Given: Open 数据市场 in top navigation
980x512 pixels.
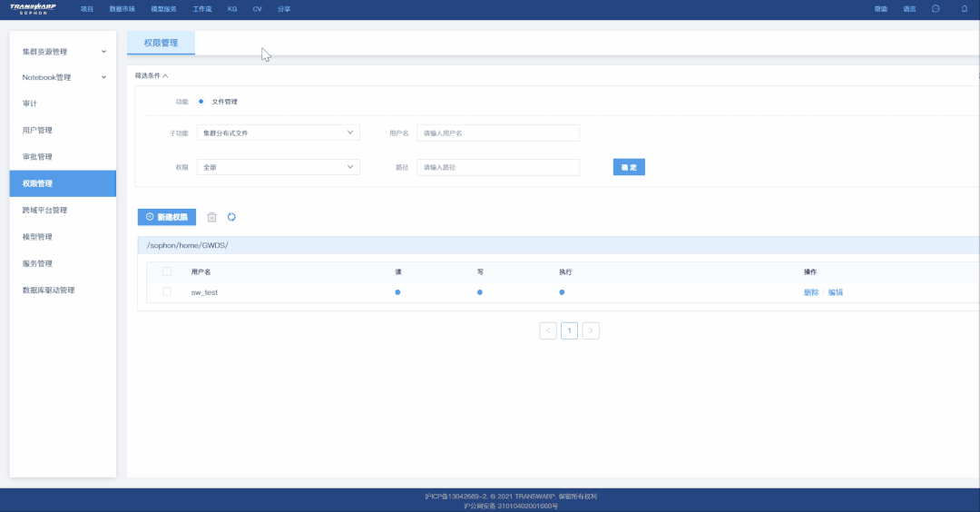Looking at the screenshot, I should click(x=122, y=9).
